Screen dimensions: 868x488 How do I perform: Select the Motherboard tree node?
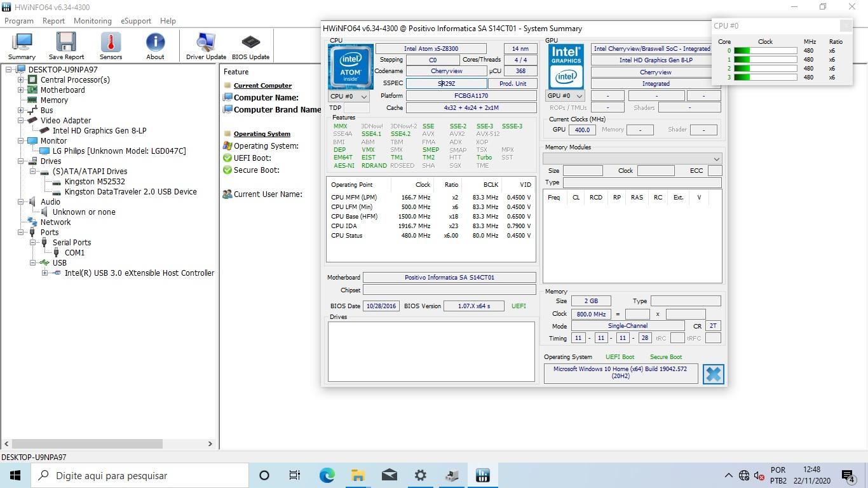coord(62,90)
